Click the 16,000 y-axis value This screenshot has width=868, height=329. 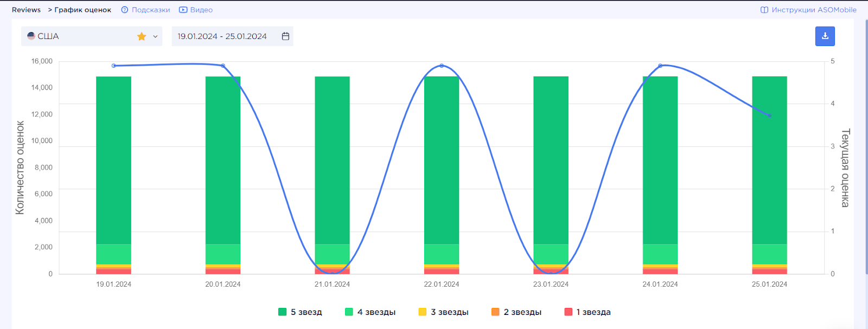click(42, 61)
